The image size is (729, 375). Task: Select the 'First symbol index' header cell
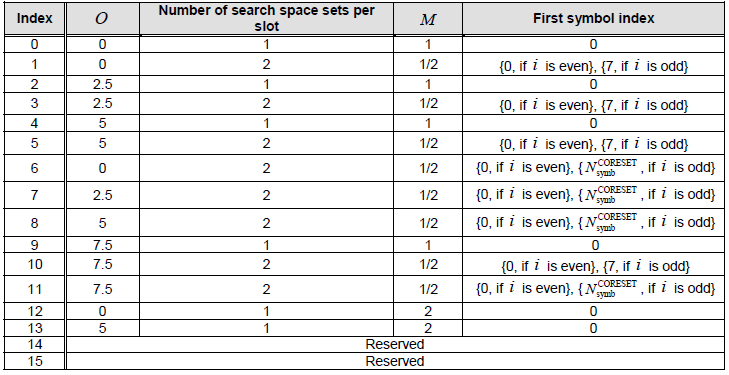(593, 19)
